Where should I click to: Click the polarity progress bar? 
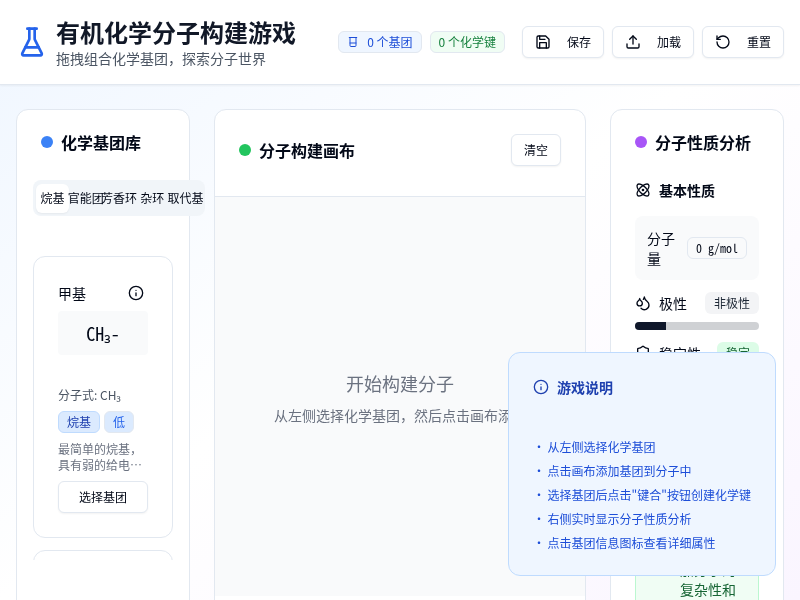[696, 326]
